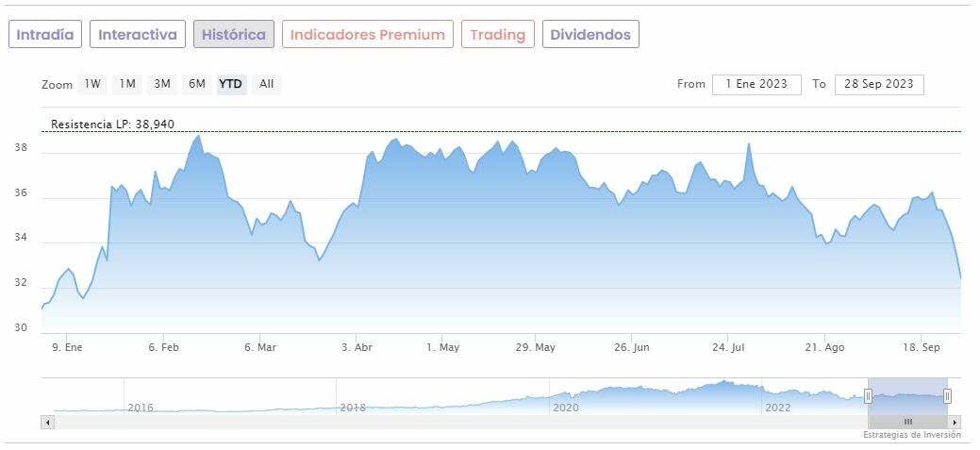Select the Histórica tab
This screenshot has height=450, width=980.
click(x=234, y=35)
